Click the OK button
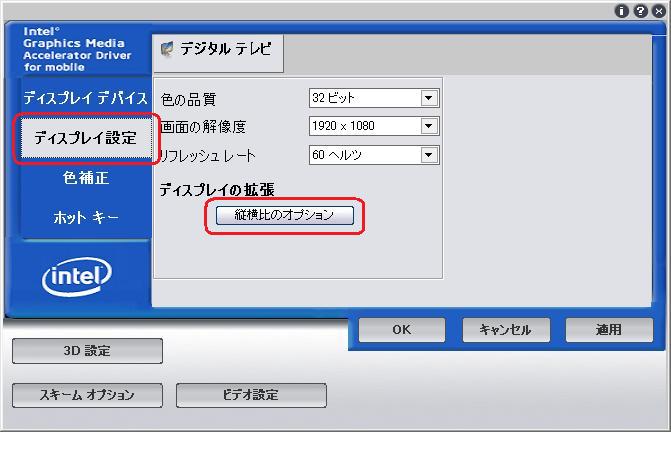 click(x=402, y=330)
